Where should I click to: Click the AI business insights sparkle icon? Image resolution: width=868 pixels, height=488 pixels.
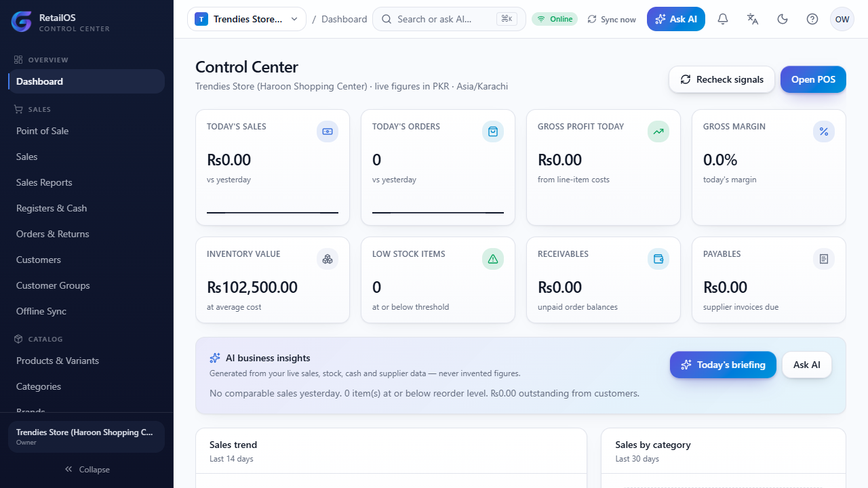[215, 358]
